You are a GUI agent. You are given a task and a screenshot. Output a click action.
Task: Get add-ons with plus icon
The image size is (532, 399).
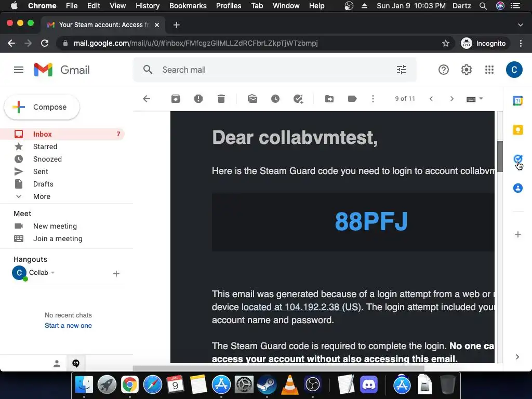(518, 234)
